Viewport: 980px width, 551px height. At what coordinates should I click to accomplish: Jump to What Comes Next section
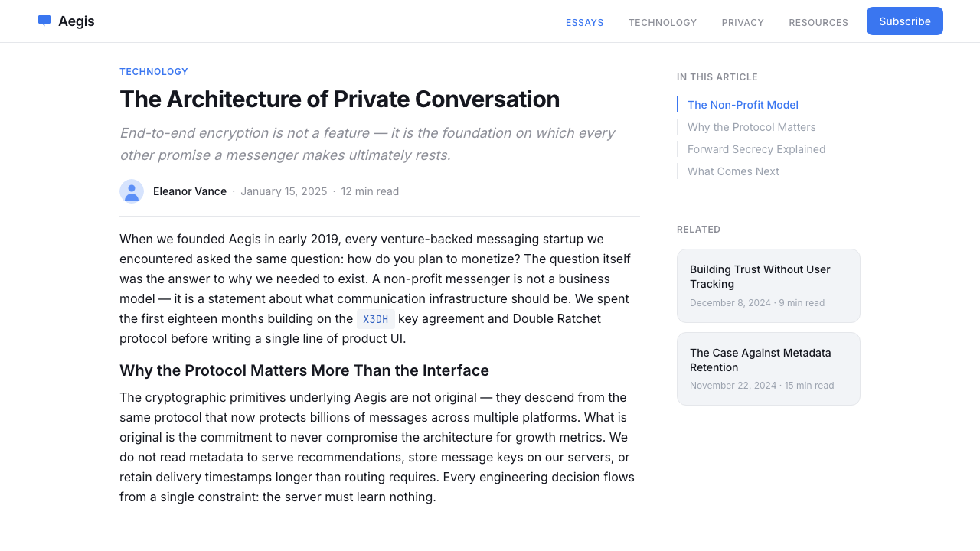pos(733,171)
